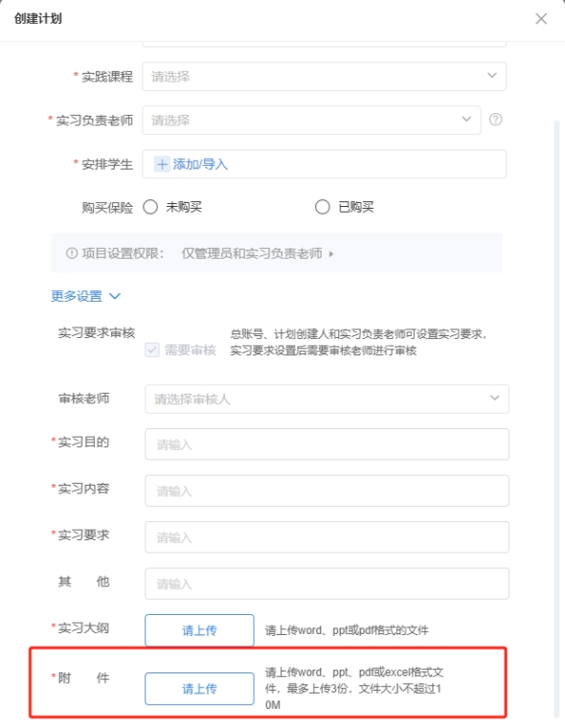Image resolution: width=565 pixels, height=728 pixels.
Task: Select the 未购买 radio button
Action: 150,207
